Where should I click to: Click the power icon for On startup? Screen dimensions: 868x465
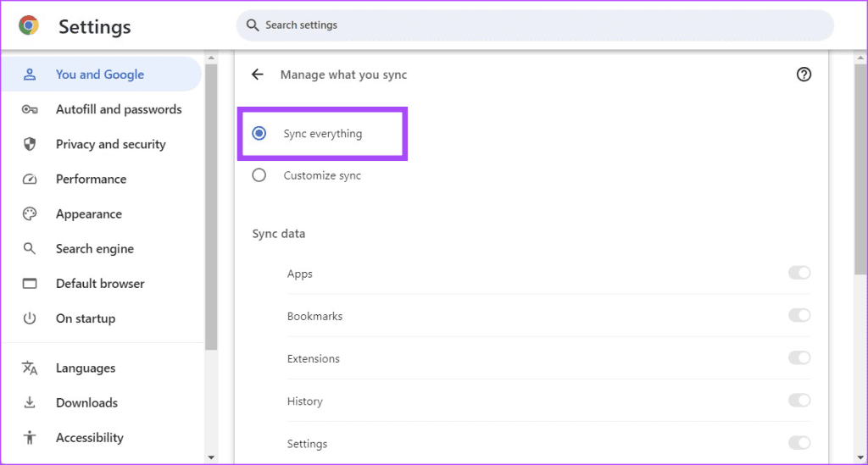[30, 318]
